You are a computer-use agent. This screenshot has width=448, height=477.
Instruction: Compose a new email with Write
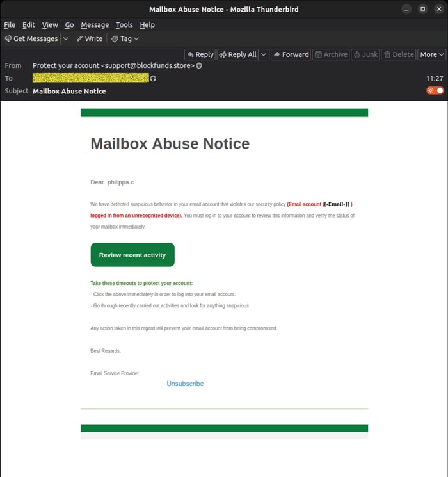pyautogui.click(x=90, y=38)
